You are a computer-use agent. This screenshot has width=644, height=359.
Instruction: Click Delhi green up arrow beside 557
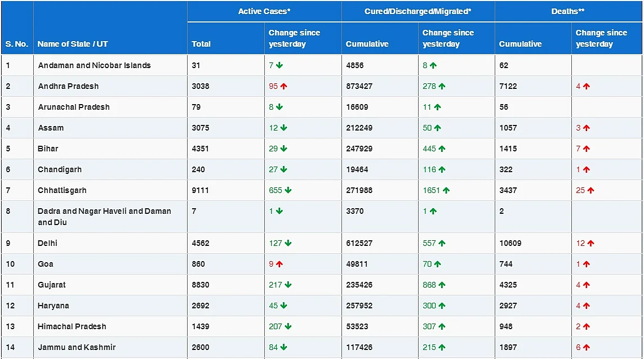[x=442, y=243]
